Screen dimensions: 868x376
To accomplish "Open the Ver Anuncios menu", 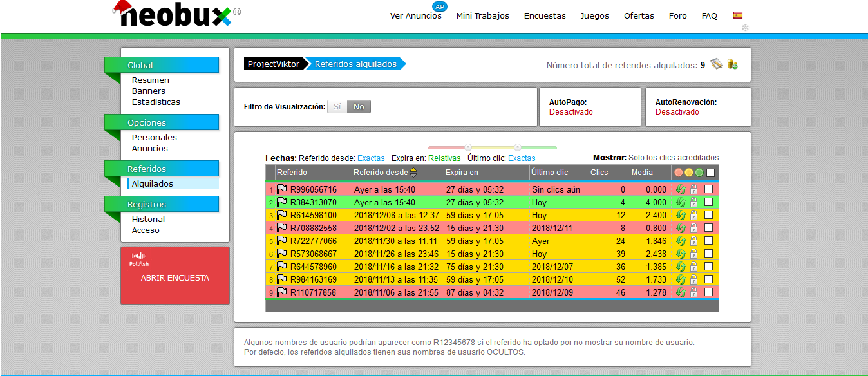I will 416,15.
